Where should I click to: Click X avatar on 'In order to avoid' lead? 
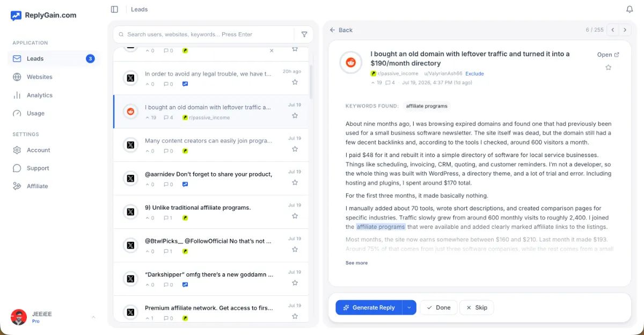130,78
